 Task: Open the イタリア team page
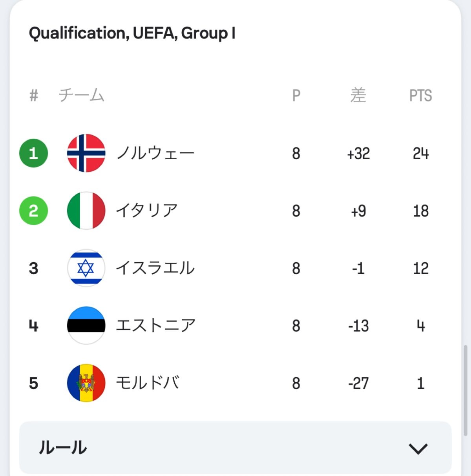pos(147,211)
